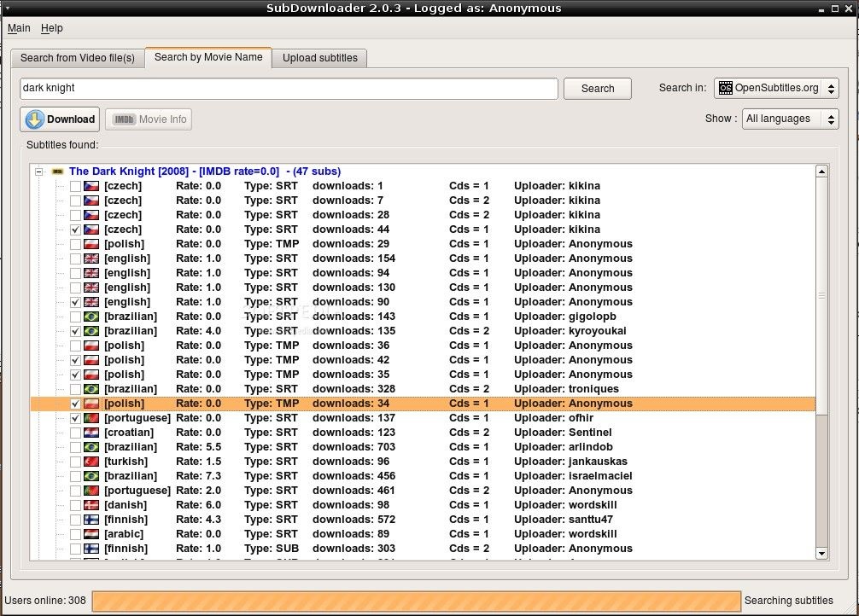
Task: Tick the Croatian Sentinel subtitle checkbox
Action: point(76,433)
